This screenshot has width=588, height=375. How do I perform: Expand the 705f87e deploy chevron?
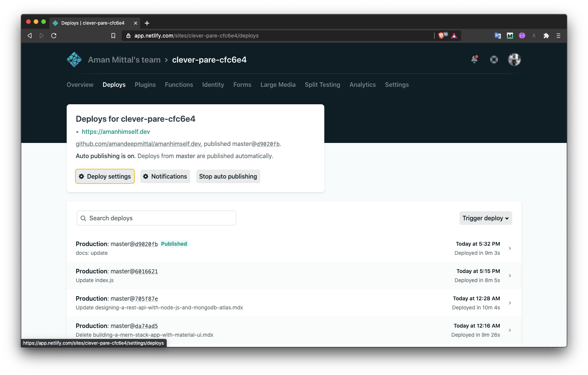pyautogui.click(x=510, y=303)
